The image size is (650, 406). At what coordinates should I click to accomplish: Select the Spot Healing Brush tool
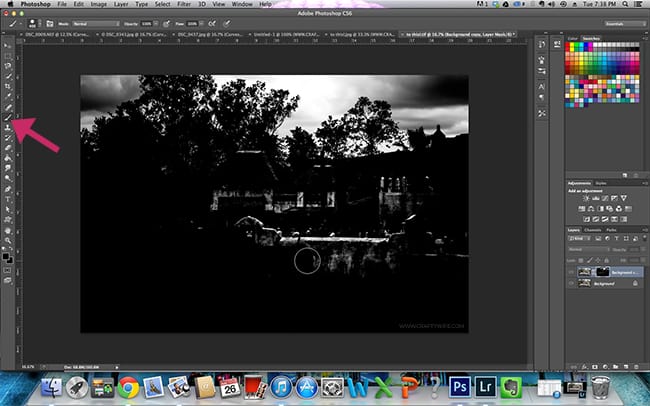tap(7, 107)
